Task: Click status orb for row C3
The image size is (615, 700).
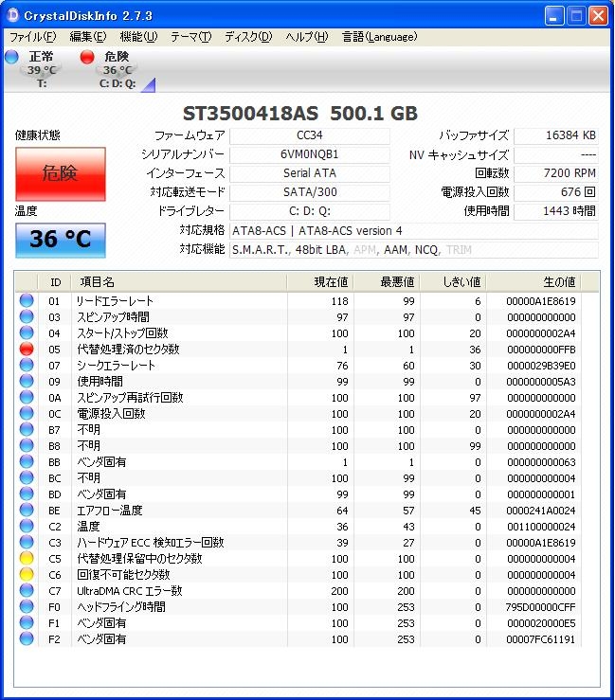Action: 27,542
